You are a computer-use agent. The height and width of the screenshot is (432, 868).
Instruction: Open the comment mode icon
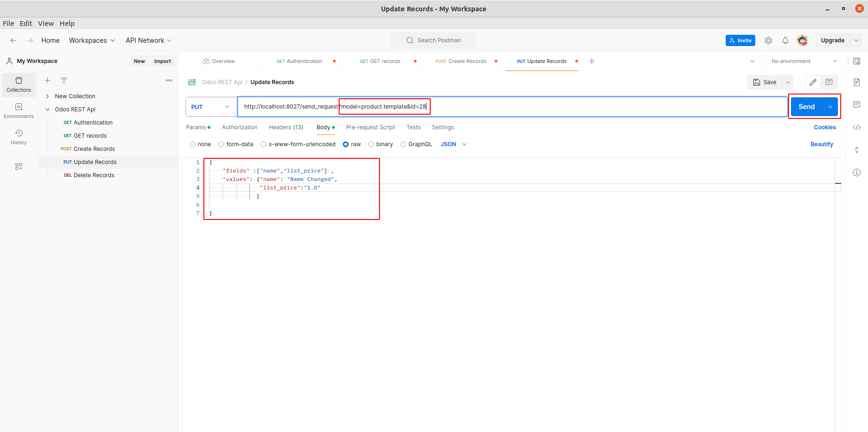829,82
